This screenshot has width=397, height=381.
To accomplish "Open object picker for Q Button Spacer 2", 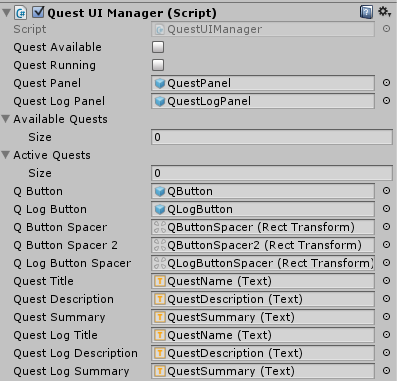I will tap(386, 245).
